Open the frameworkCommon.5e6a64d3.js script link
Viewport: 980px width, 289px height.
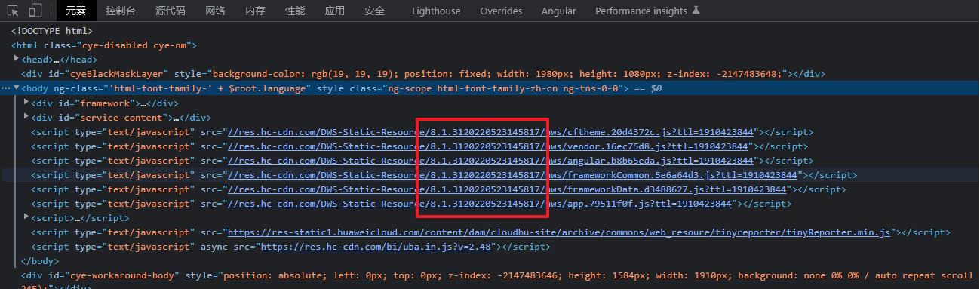coord(512,175)
